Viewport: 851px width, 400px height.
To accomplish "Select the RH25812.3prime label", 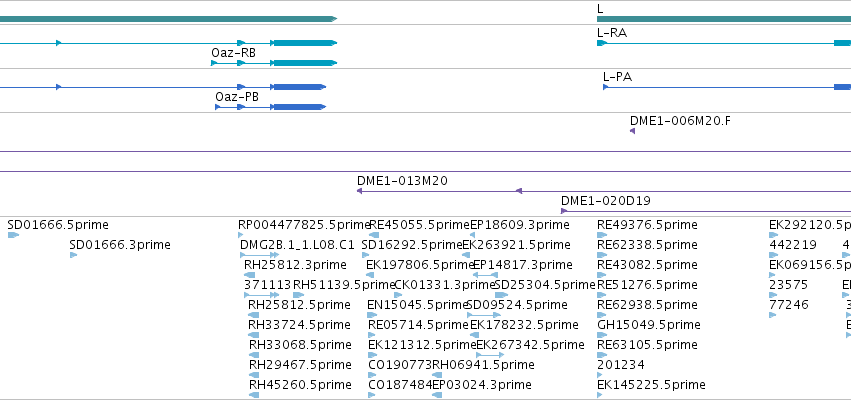I will pos(295,265).
